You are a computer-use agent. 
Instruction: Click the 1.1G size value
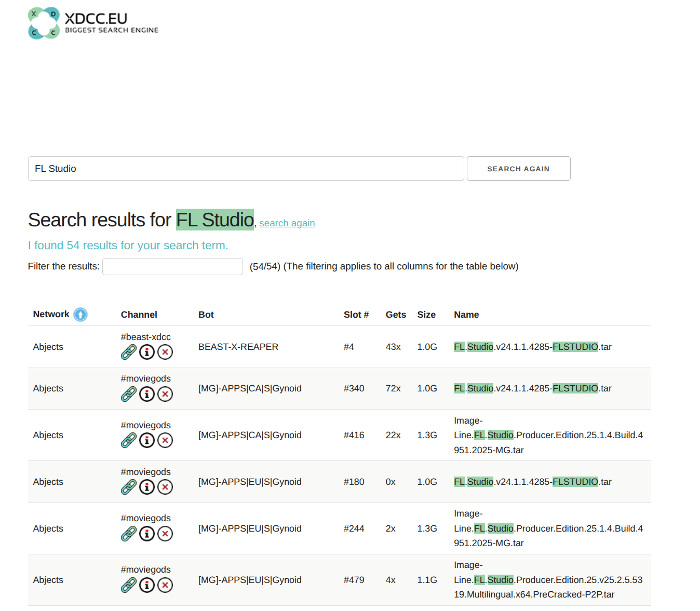[427, 580]
